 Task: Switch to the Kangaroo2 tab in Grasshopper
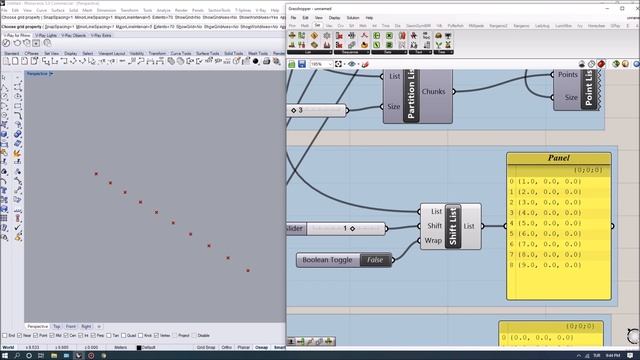coord(498,26)
